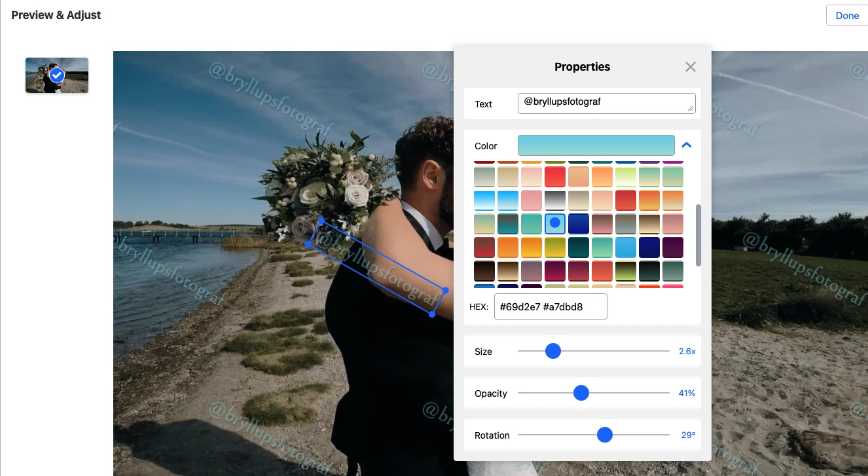Select the hot pink swatch at the bottom
The image size is (868, 476).
point(673,288)
